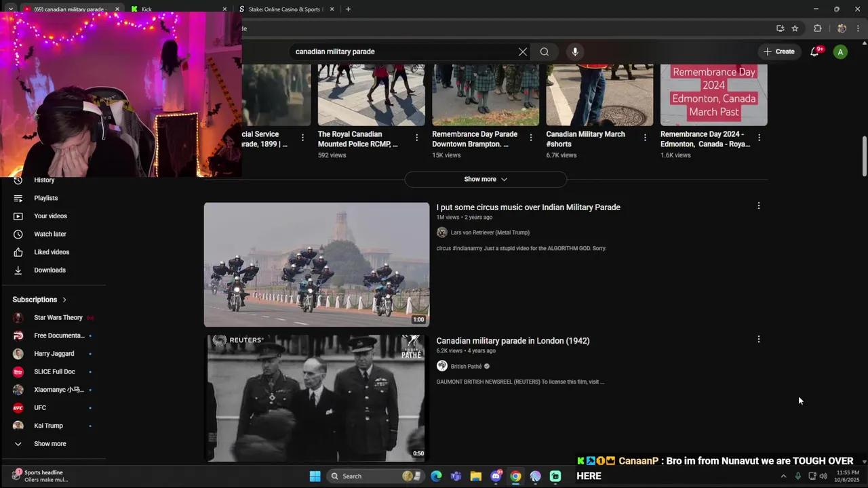The width and height of the screenshot is (868, 488).
Task: Open options for Remembrance Day 2024 Edmonton video
Action: tap(759, 138)
